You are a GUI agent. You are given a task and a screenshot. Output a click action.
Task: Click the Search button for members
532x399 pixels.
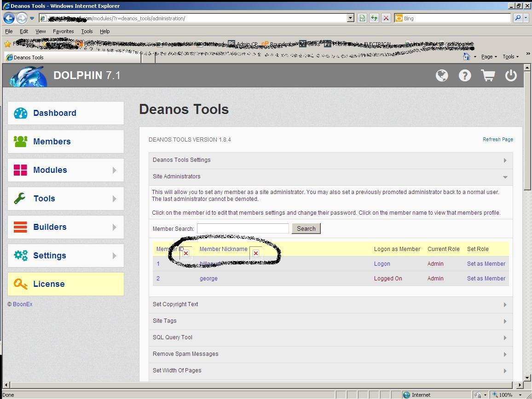[306, 228]
